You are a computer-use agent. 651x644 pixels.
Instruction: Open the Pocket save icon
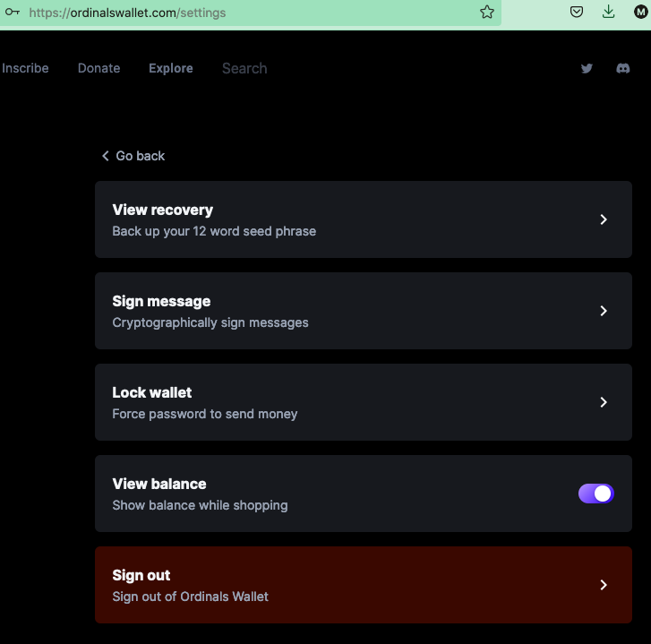(577, 12)
